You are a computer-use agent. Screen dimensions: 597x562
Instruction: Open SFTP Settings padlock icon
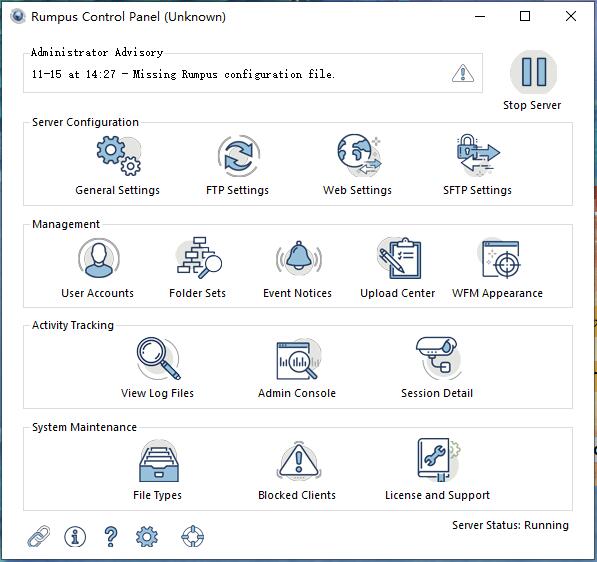pyautogui.click(x=478, y=155)
